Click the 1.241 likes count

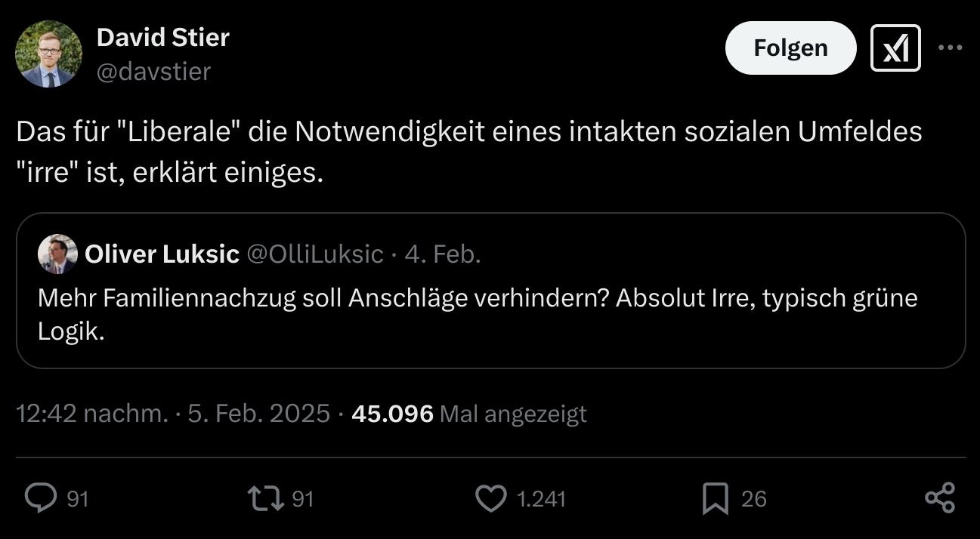click(540, 499)
